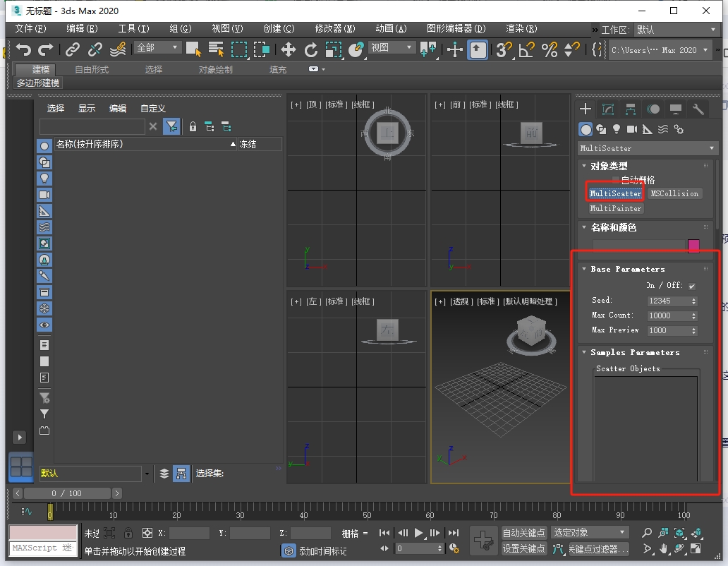Activate Select and Move tool

point(289,49)
